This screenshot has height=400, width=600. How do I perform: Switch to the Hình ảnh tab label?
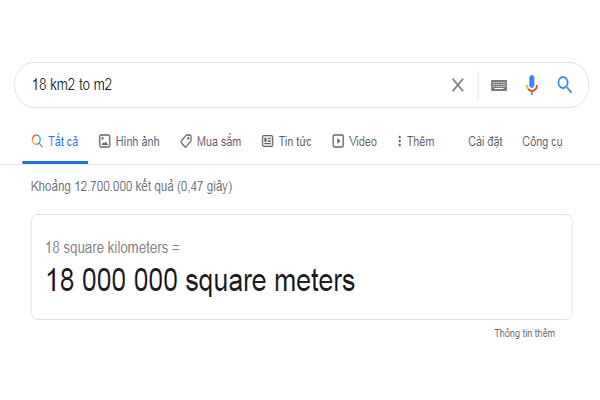137,141
